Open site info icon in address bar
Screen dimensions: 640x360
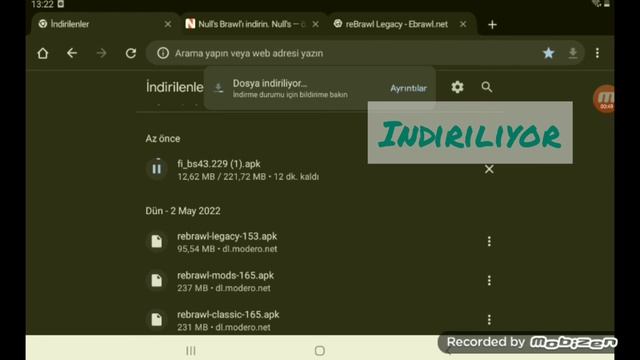pyautogui.click(x=163, y=53)
